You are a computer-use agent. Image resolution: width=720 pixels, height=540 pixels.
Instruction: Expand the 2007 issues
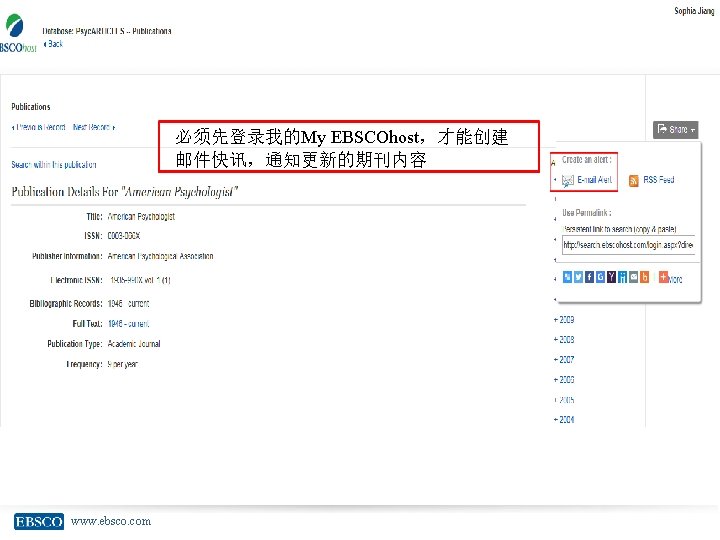pyautogui.click(x=564, y=360)
